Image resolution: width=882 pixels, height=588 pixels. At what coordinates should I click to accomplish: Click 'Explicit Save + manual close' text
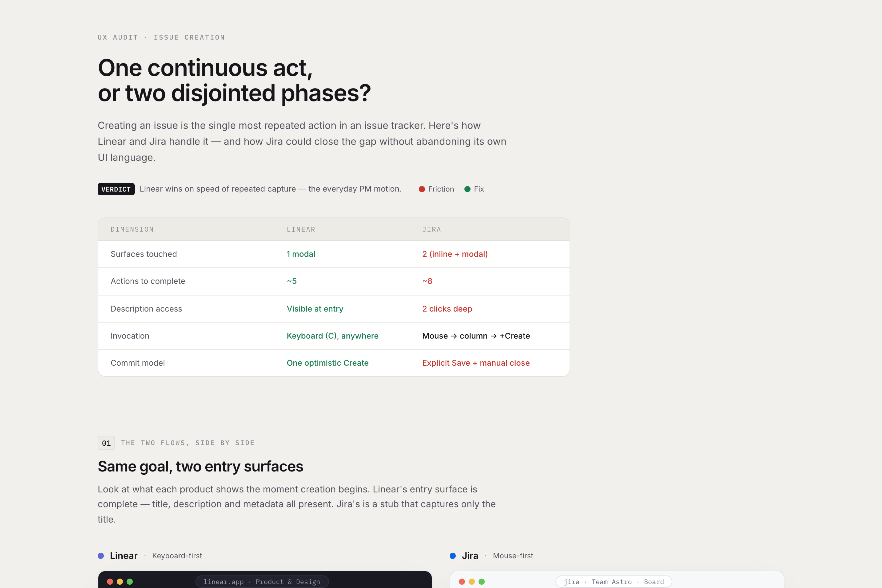476,363
